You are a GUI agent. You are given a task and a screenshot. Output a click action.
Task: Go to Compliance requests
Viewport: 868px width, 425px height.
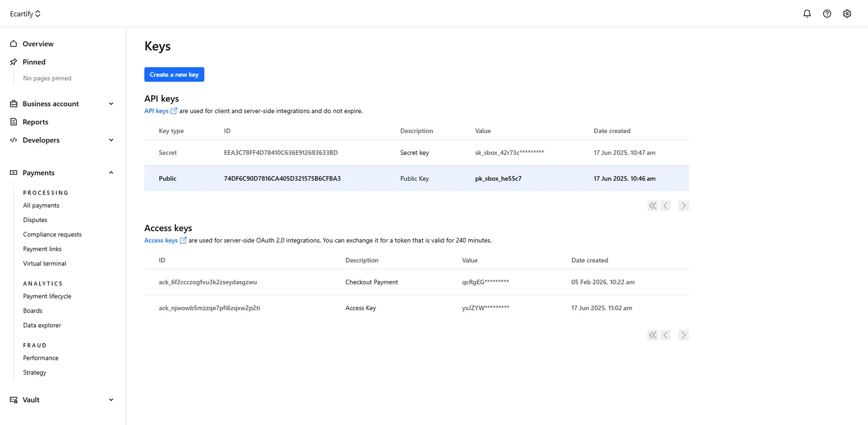52,234
